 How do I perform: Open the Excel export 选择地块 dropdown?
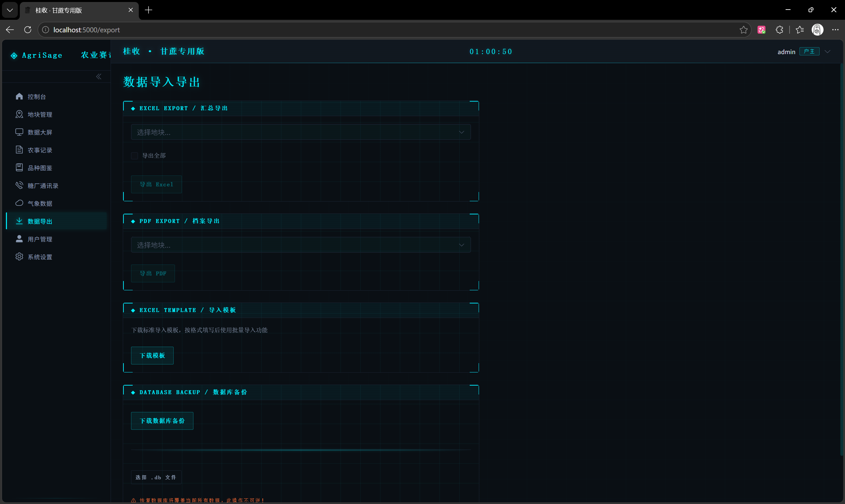[301, 132]
